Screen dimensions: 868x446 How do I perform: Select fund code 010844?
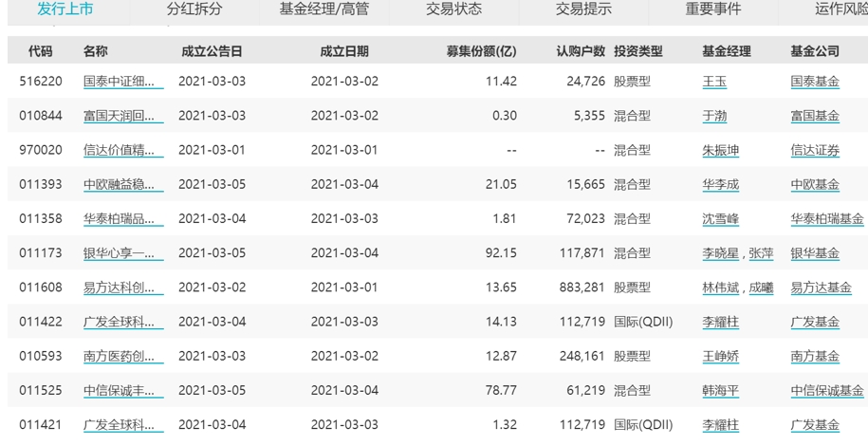tap(41, 116)
